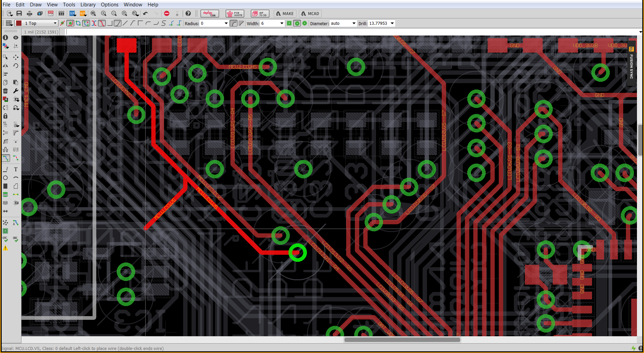The height and width of the screenshot is (353, 644).
Task: Open the layer selector showing 1 Top
Action: pos(37,23)
